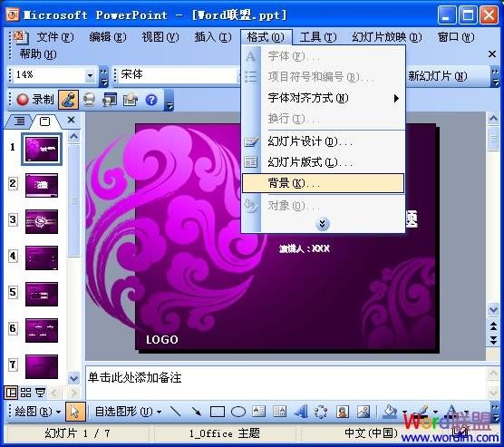
Task: Switch to slide sorter view
Action: point(25,393)
